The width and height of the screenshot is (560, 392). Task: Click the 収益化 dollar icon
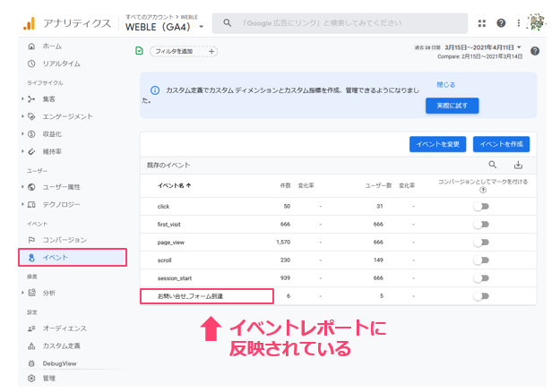tap(31, 134)
